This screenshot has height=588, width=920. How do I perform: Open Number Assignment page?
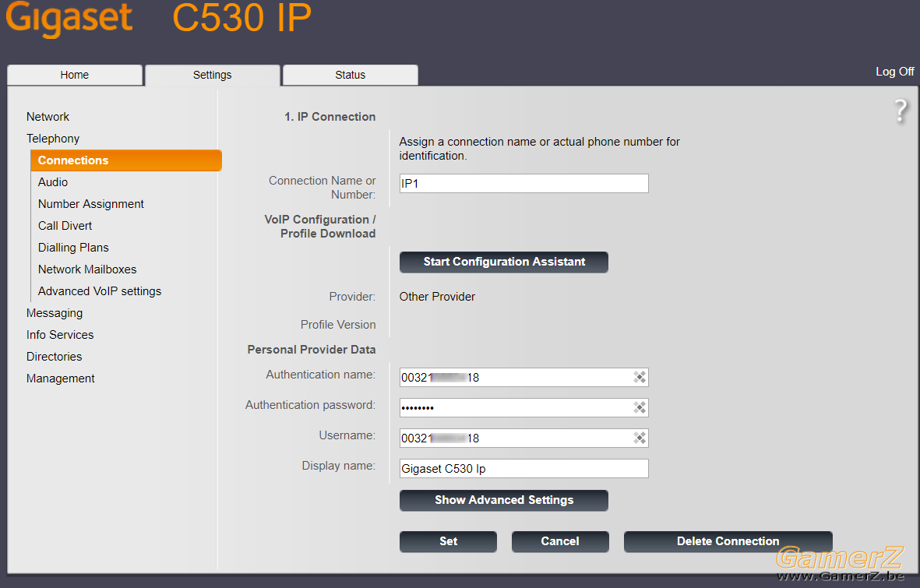91,203
